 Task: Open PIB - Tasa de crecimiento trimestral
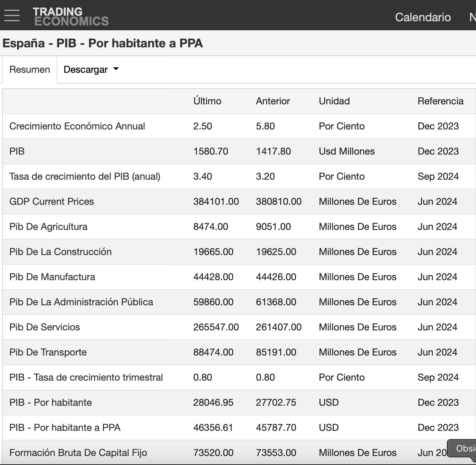pos(86,377)
